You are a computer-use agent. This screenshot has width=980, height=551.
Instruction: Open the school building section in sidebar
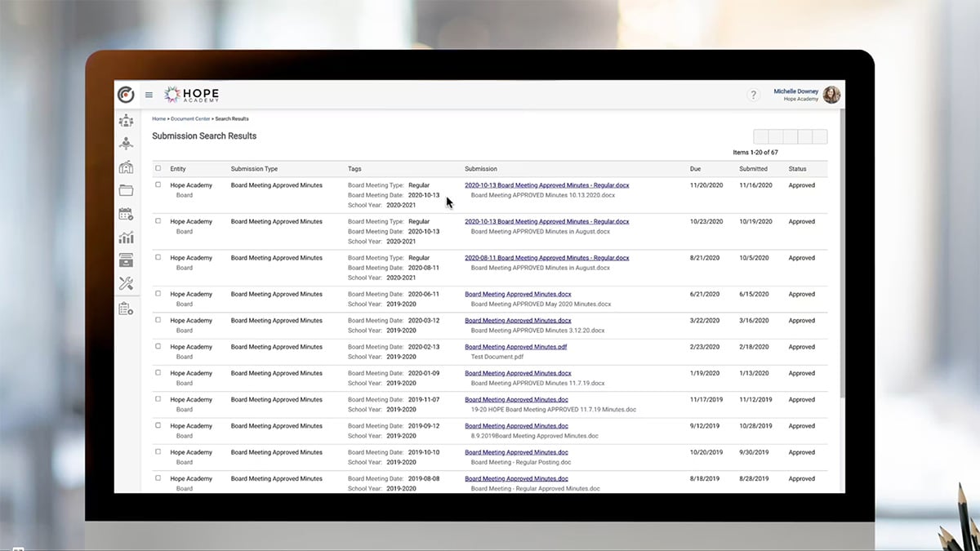[x=127, y=167]
